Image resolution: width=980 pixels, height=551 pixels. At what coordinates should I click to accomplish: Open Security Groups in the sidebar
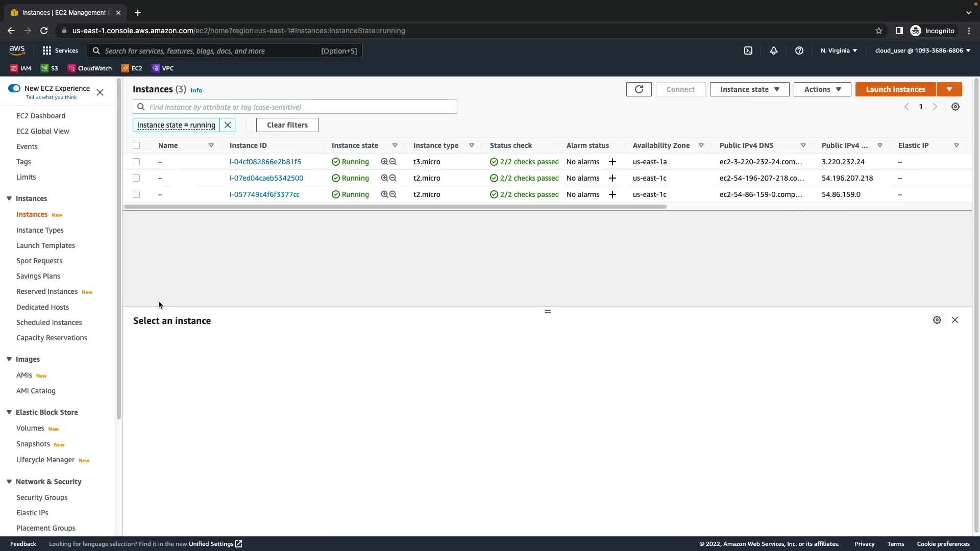[x=42, y=497]
